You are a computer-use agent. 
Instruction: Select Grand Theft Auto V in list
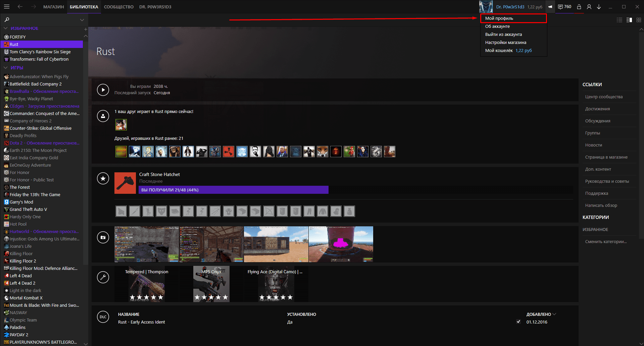[28, 209]
